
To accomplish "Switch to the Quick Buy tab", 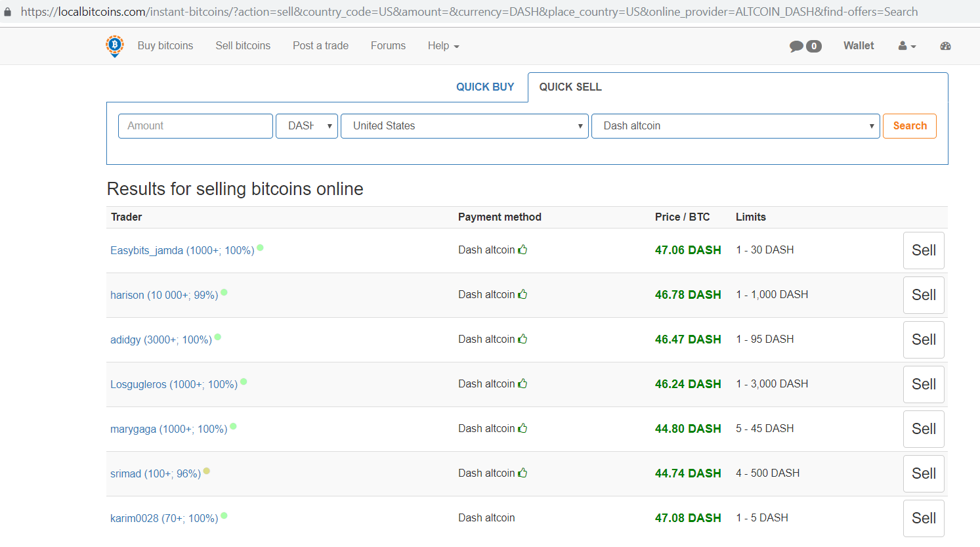I will tap(485, 87).
